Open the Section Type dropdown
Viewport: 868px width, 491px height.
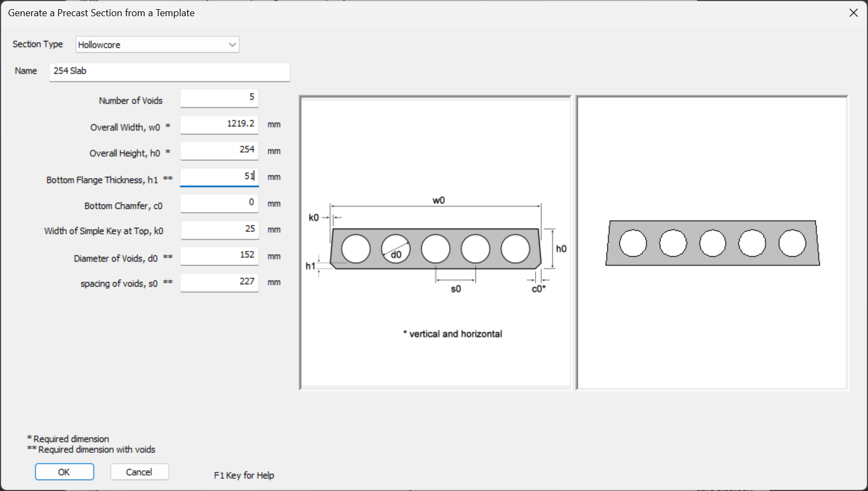(x=157, y=45)
